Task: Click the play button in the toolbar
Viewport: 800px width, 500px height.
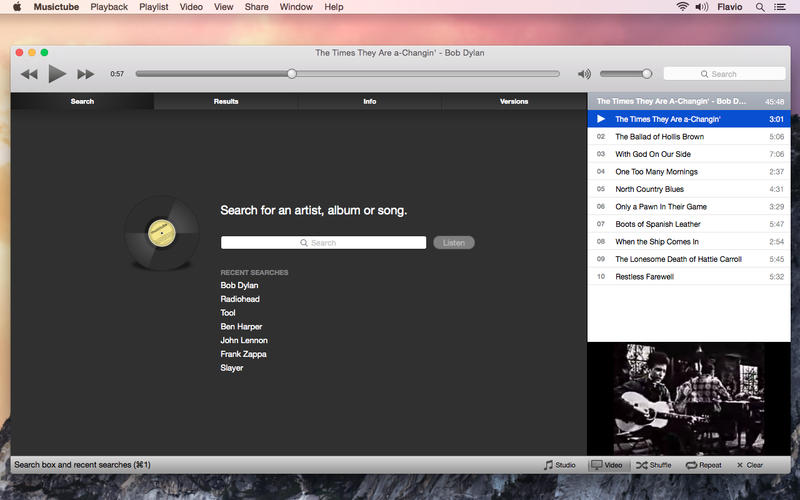Action: (57, 73)
